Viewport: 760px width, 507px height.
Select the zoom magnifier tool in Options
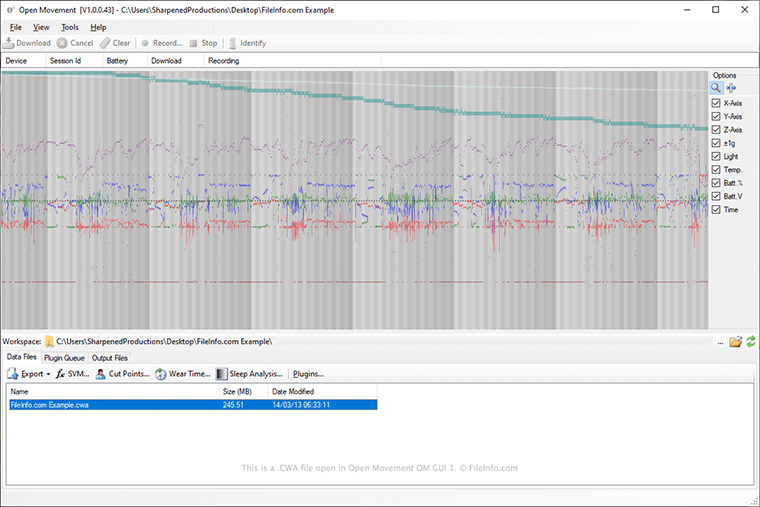pos(716,88)
